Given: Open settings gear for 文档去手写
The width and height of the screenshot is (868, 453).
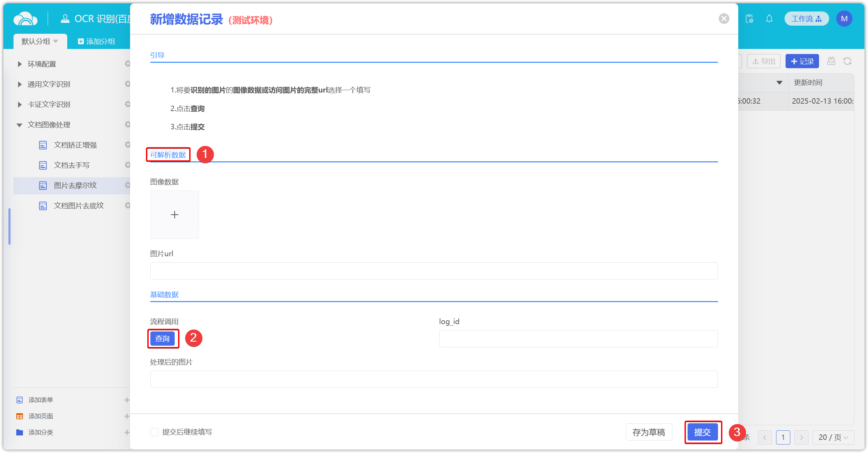Looking at the screenshot, I should [x=127, y=165].
